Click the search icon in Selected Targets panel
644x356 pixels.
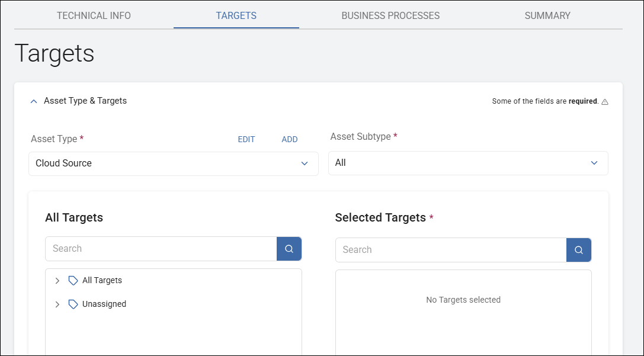(578, 249)
